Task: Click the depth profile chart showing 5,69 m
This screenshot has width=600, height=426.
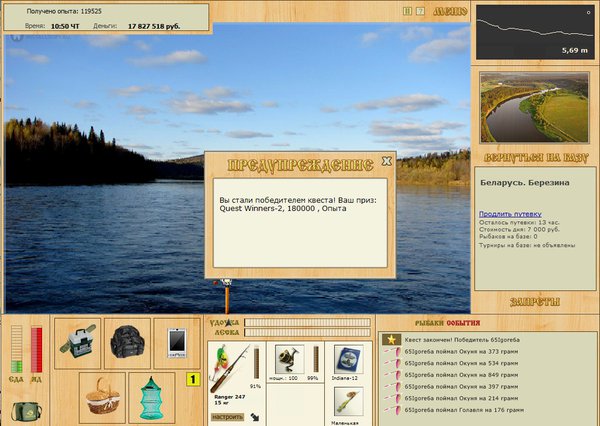Action: tap(535, 32)
